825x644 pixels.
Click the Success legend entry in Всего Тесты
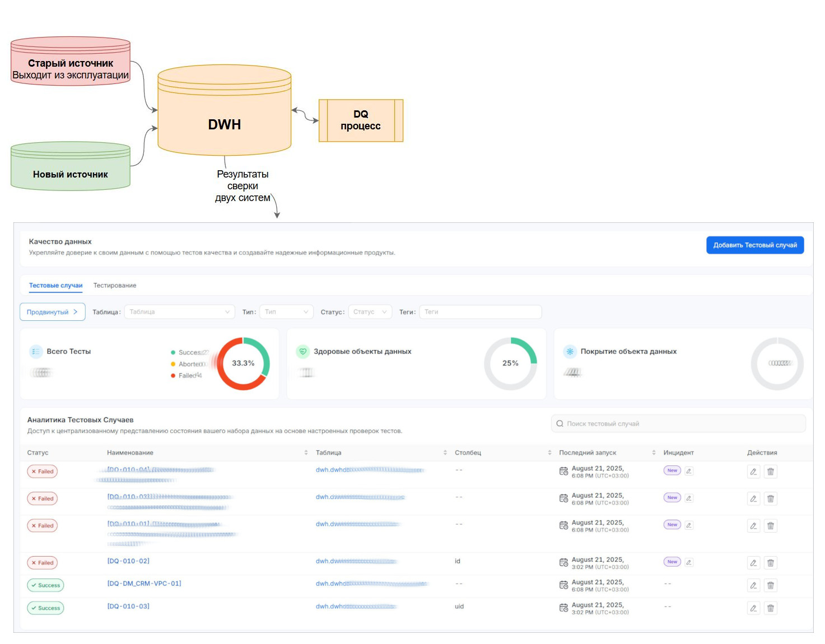point(189,352)
